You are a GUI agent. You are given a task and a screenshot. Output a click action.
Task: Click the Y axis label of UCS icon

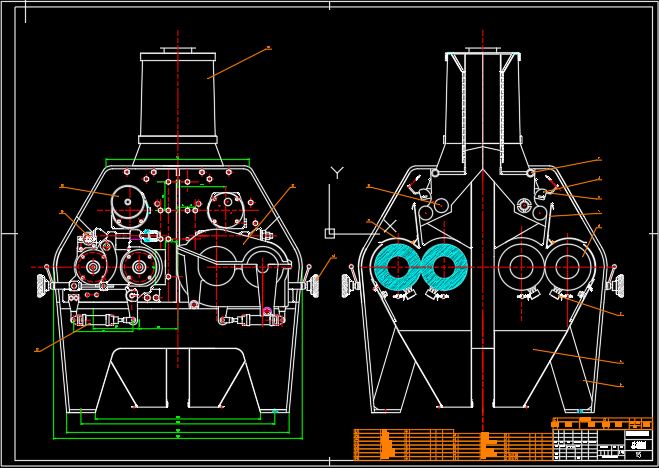[337, 173]
